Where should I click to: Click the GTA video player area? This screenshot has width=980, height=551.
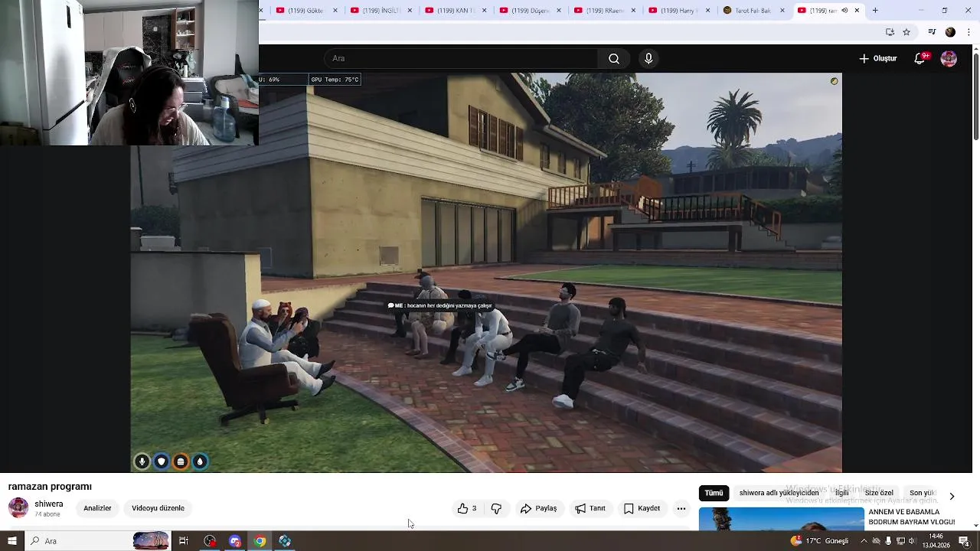click(486, 272)
